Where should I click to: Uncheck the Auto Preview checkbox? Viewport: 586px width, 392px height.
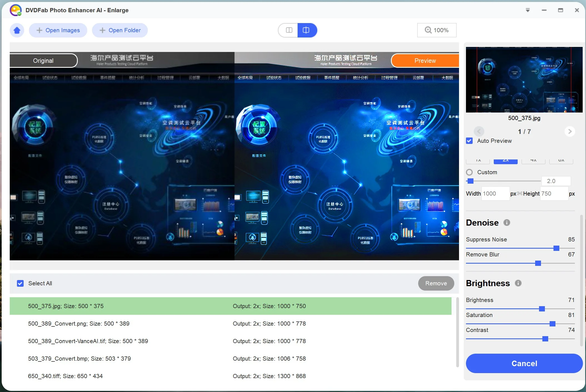click(x=470, y=141)
